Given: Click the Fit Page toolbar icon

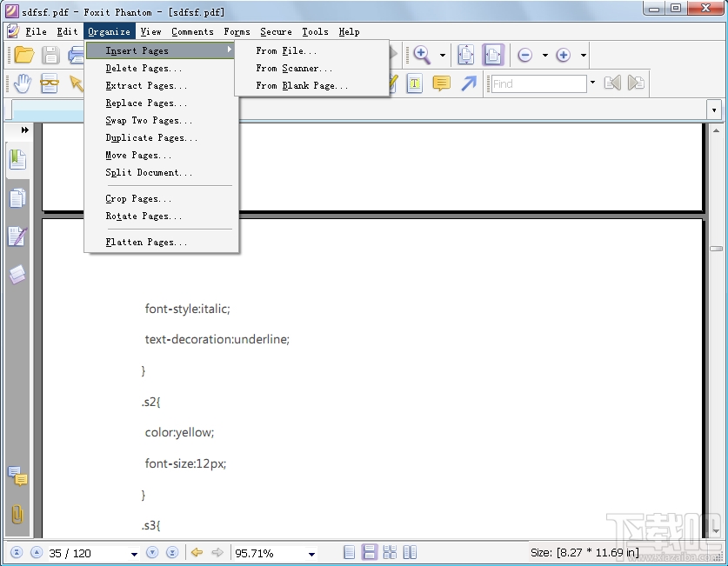Looking at the screenshot, I should click(x=465, y=55).
